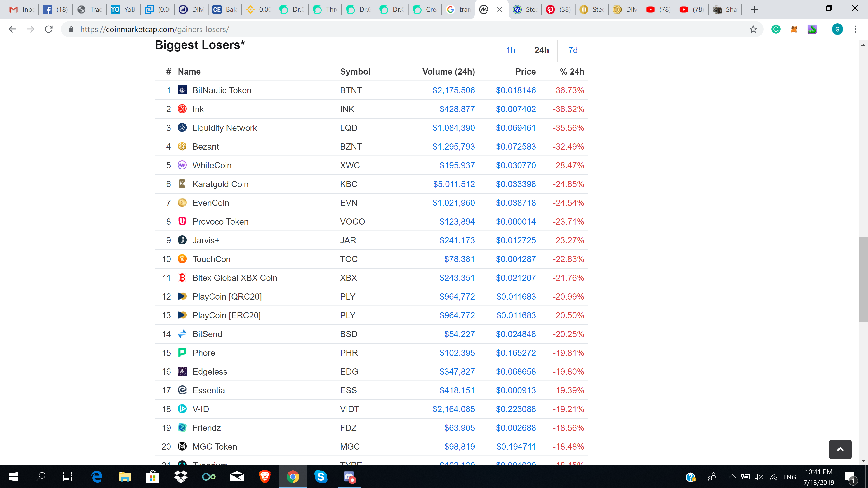This screenshot has width=868, height=488.
Task: Open Skype from the taskbar
Action: (321, 476)
